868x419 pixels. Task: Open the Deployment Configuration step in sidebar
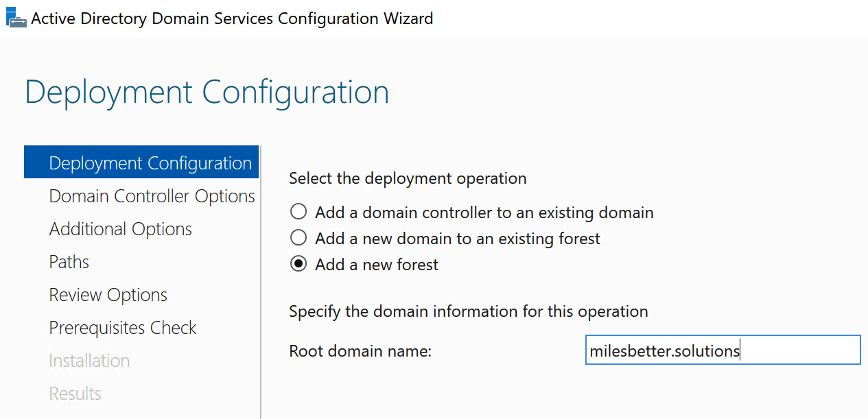[141, 163]
